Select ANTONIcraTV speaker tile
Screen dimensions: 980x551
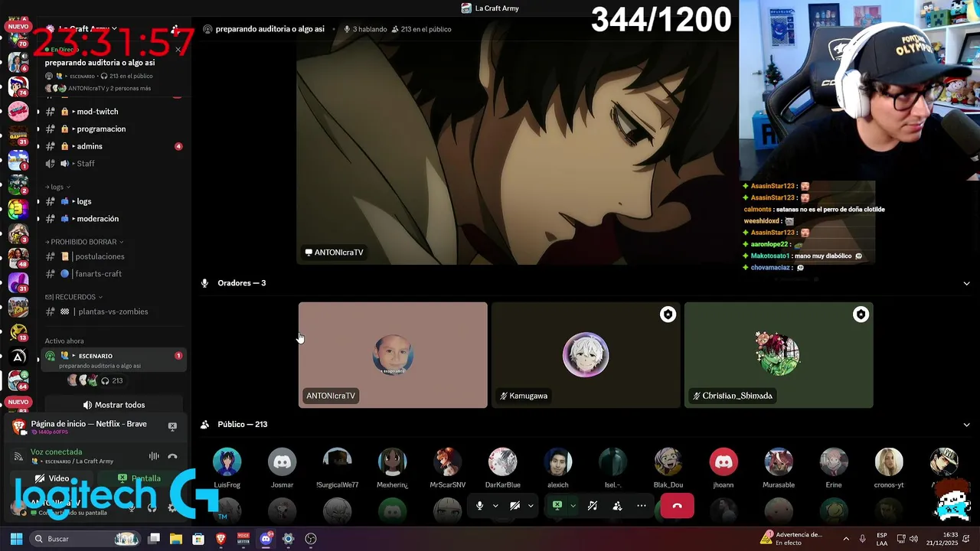(x=393, y=355)
